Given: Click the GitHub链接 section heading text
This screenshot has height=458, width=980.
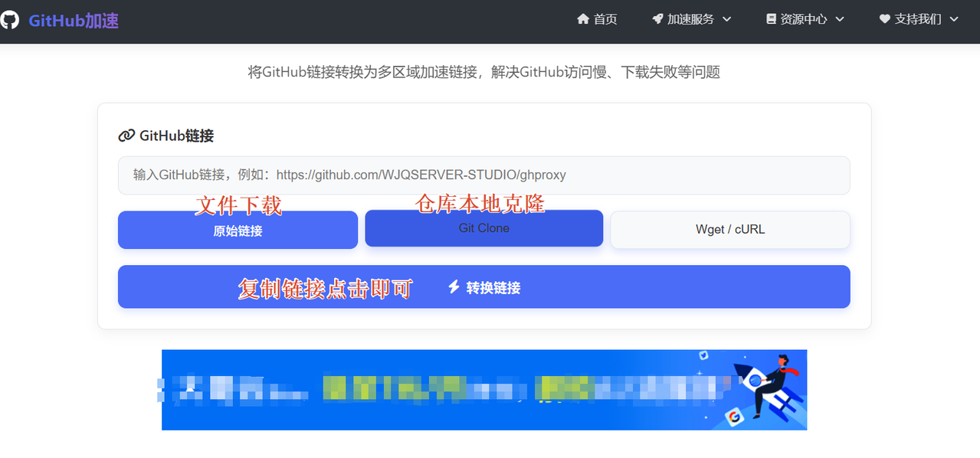Looking at the screenshot, I should 176,136.
